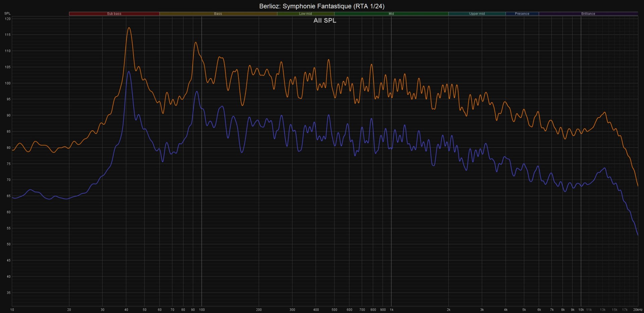Click the orange trace's 40 Hz peak
This screenshot has width=644, height=313.
click(129, 28)
